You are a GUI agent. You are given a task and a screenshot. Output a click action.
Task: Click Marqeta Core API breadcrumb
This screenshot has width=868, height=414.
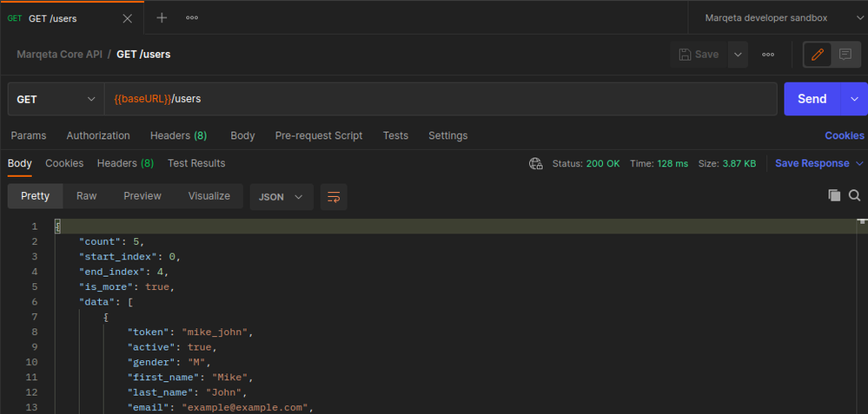59,54
